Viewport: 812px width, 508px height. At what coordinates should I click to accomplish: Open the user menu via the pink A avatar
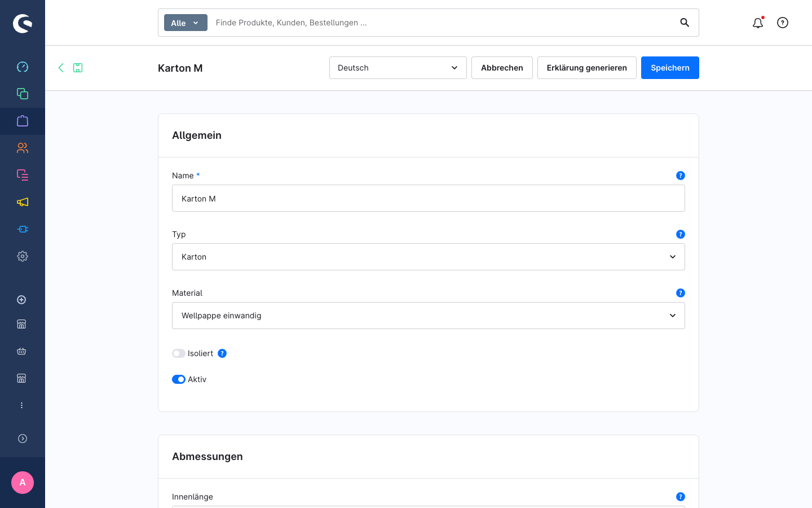(23, 483)
